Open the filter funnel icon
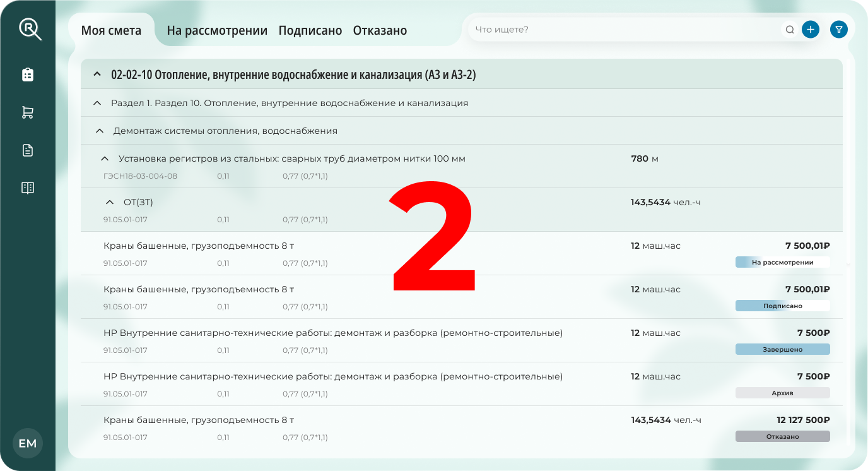 click(838, 29)
